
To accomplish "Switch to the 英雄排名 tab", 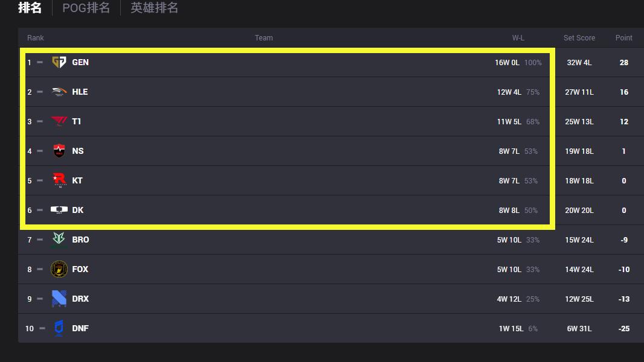I will coord(155,8).
